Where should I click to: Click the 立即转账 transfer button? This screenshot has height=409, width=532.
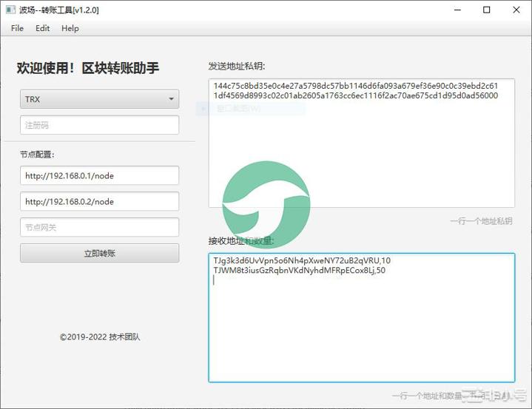(x=99, y=253)
